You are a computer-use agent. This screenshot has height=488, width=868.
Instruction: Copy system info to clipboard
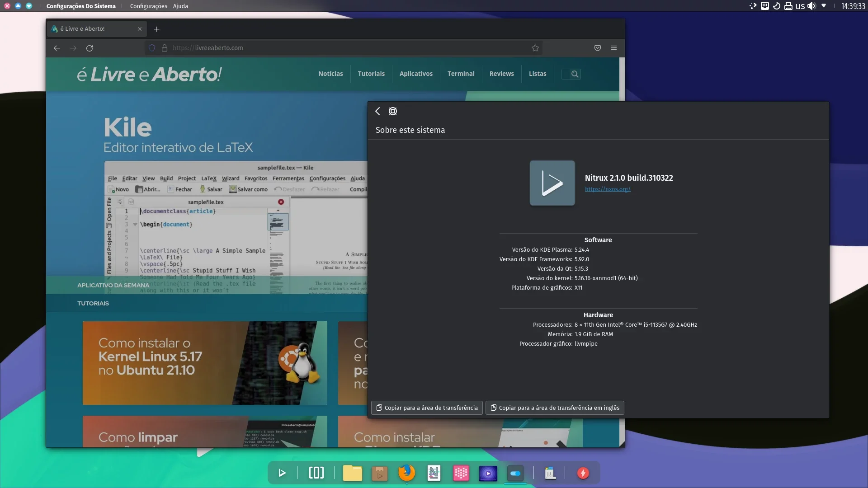pos(427,408)
